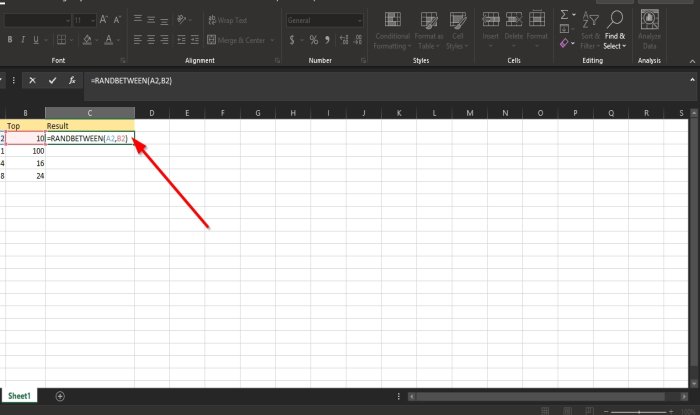Click the Decrease Font Size icon
Screen dimensions: 700x415
(x=117, y=20)
